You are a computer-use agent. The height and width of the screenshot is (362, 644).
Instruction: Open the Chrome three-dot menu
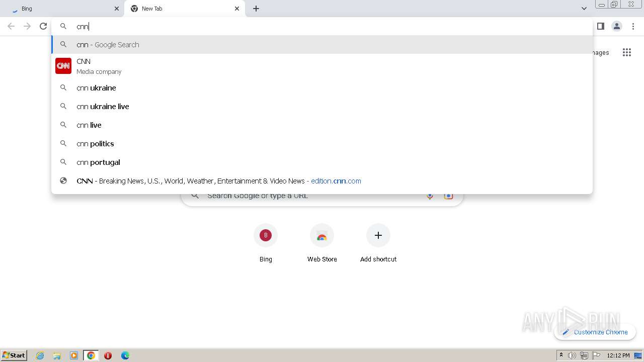pyautogui.click(x=633, y=26)
